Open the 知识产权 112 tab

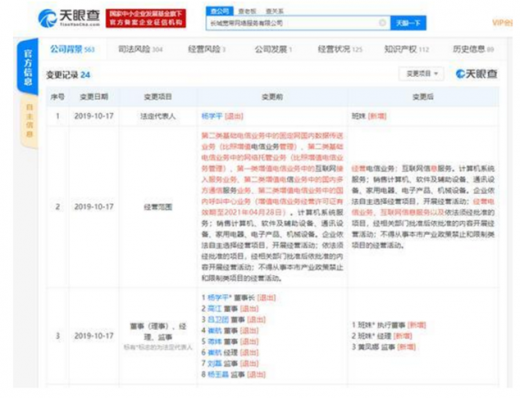tap(406, 49)
